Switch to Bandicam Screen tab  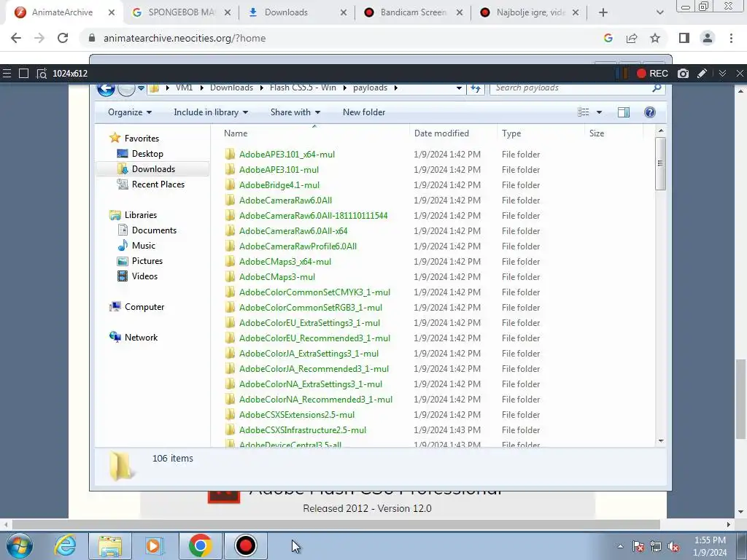point(413,12)
